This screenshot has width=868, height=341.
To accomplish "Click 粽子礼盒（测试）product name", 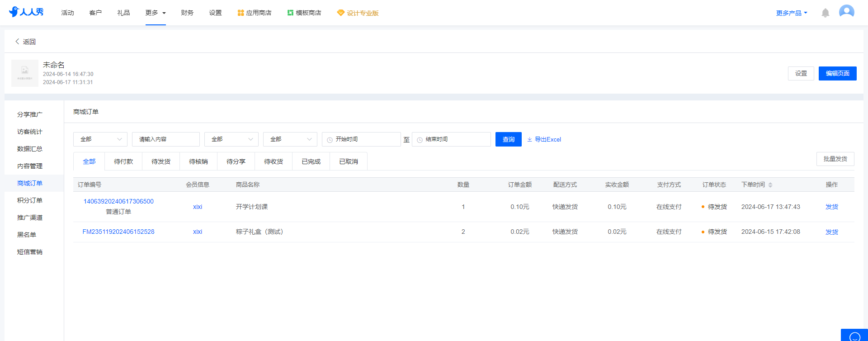I will [x=259, y=232].
